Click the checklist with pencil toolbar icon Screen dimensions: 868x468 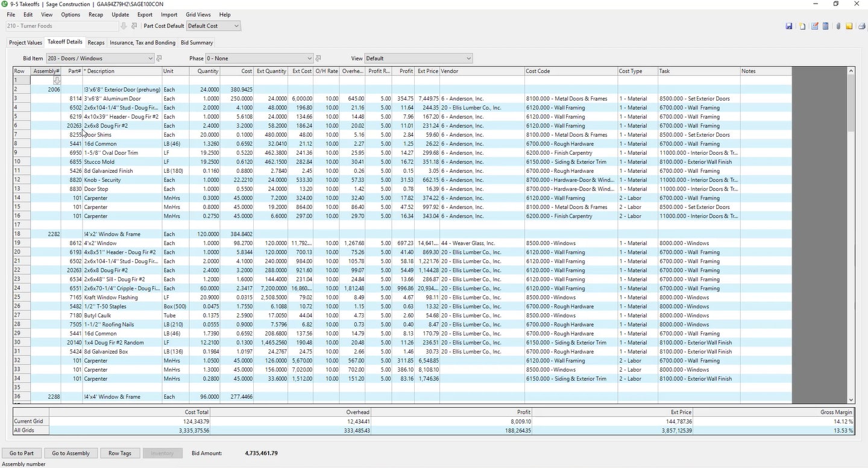(815, 26)
